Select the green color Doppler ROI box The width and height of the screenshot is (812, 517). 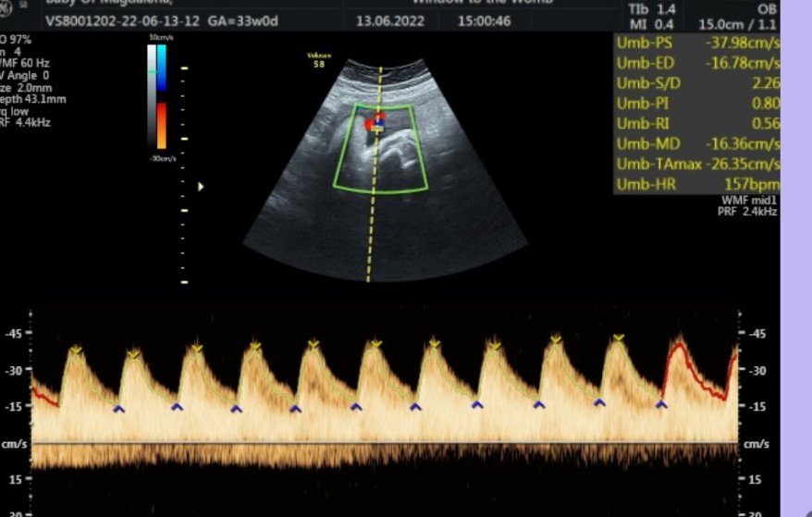[381, 149]
